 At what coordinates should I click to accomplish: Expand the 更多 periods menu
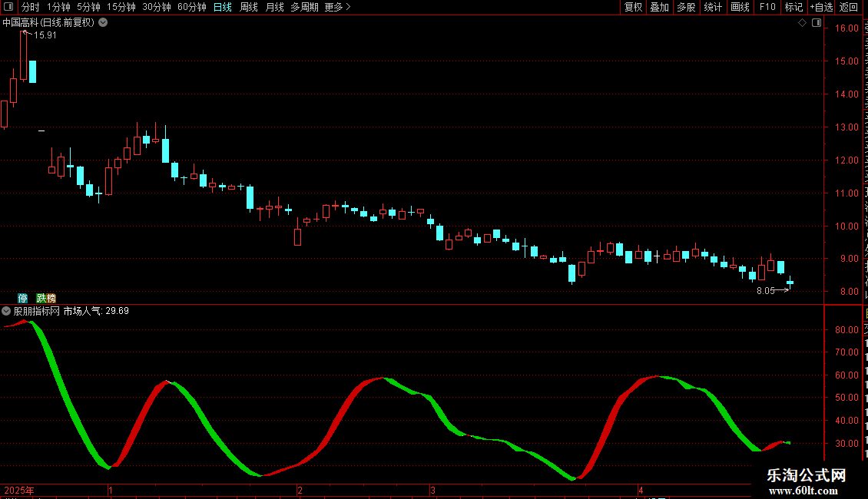[x=338, y=7]
